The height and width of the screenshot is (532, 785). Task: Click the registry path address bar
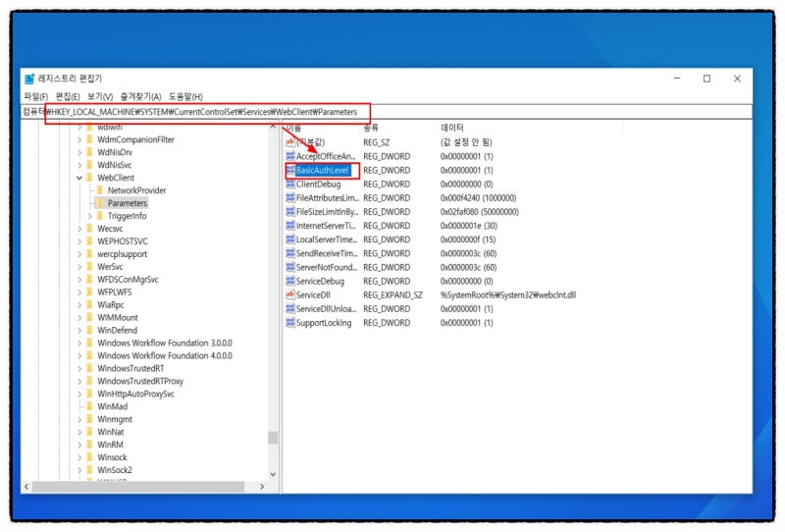coord(386,112)
